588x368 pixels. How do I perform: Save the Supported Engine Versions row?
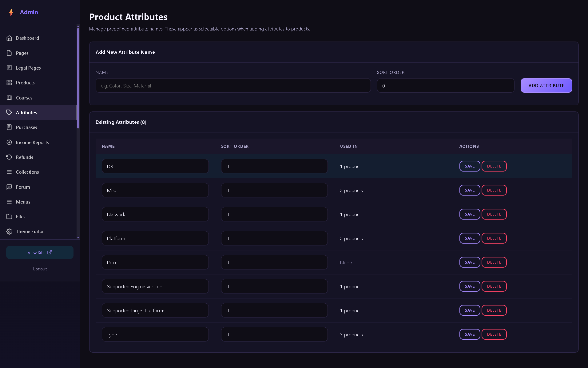click(470, 286)
